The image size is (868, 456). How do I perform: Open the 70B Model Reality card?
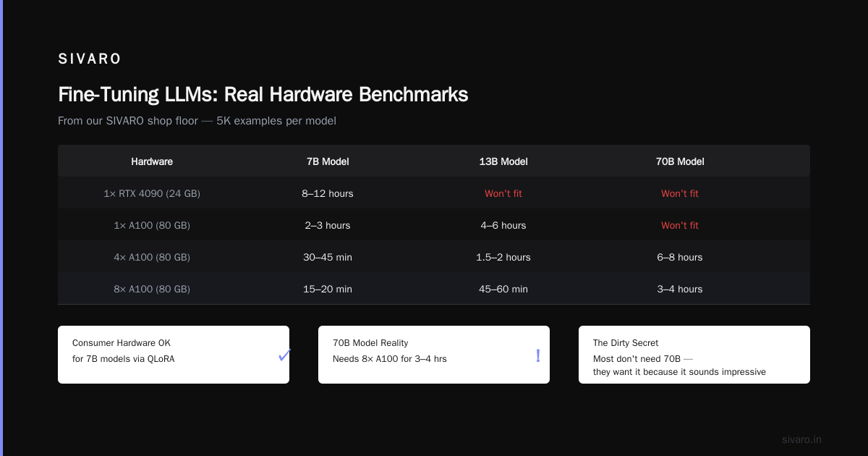tap(434, 355)
